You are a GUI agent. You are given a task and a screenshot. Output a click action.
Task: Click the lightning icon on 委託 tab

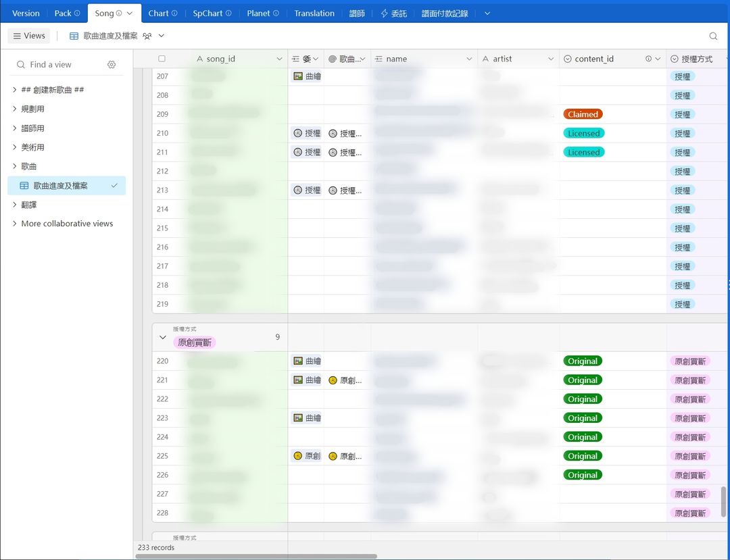click(x=384, y=13)
